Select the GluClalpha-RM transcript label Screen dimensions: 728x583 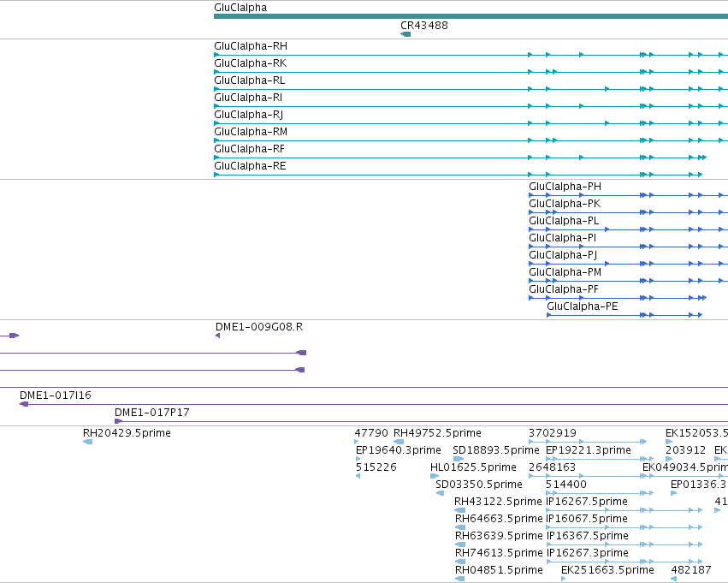[251, 132]
